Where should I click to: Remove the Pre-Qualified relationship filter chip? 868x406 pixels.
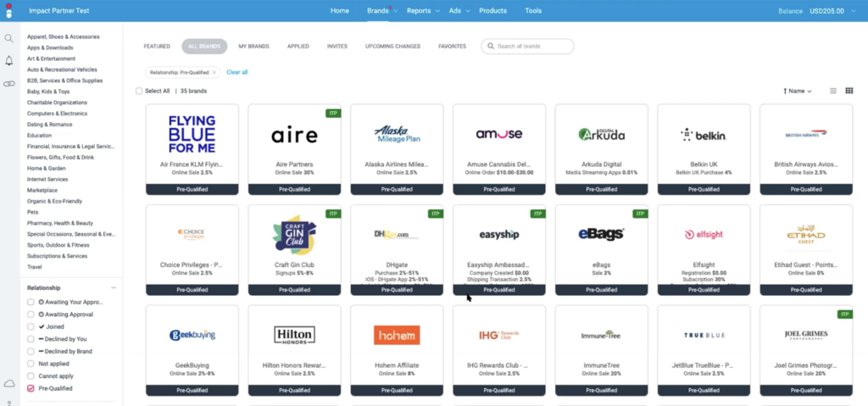point(214,73)
